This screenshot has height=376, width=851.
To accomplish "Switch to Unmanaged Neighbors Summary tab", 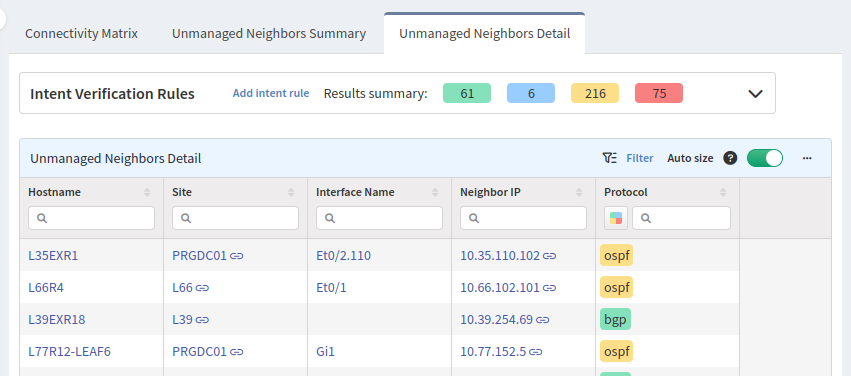I will [269, 34].
